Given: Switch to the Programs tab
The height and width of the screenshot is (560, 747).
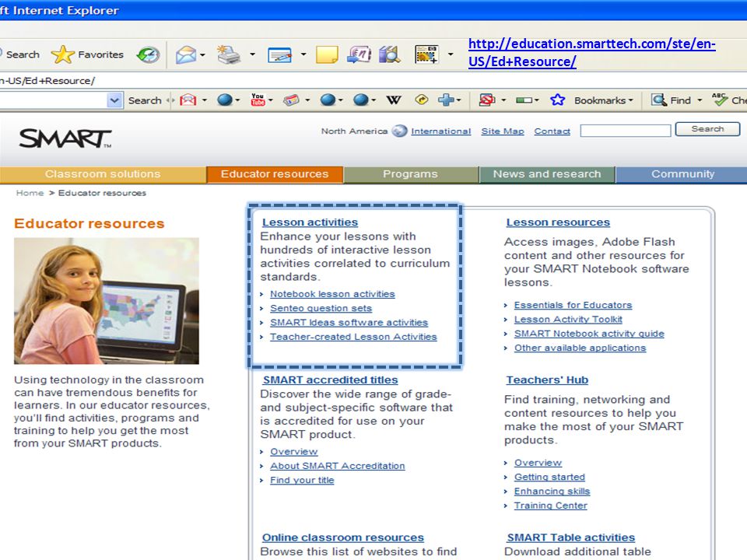Looking at the screenshot, I should coord(410,174).
